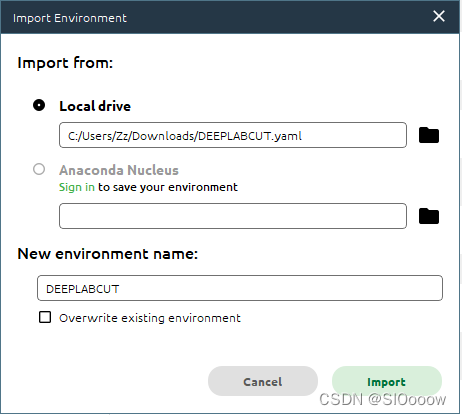Click the Anaconda Nucleus label
Screen dimensions: 462x415
click(119, 170)
